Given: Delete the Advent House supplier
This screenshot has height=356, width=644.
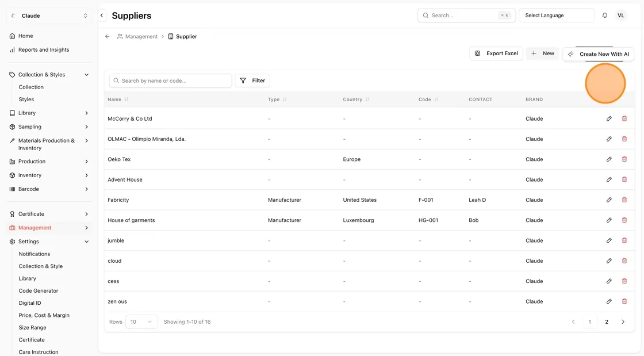Looking at the screenshot, I should (x=624, y=179).
